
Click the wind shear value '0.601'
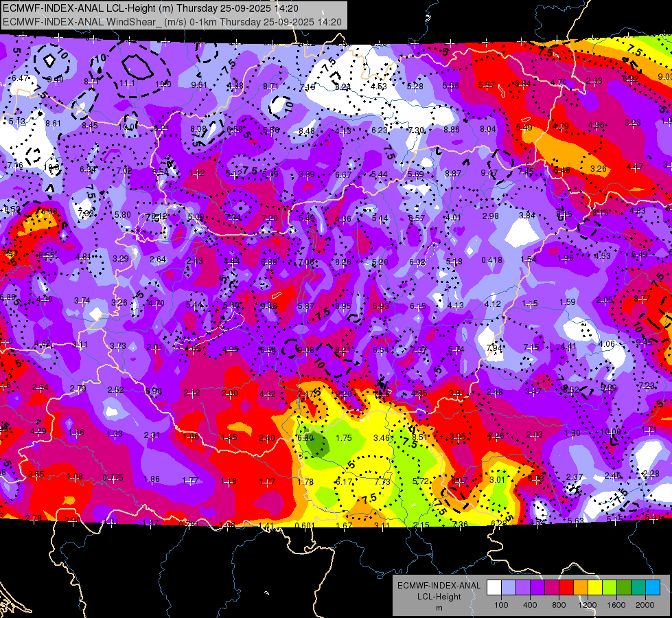click(x=305, y=525)
